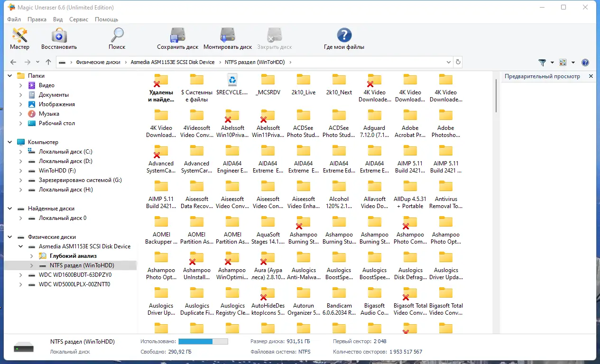Collapse the Компьютер section
Viewport: 600px width, 364px height.
pyautogui.click(x=9, y=142)
